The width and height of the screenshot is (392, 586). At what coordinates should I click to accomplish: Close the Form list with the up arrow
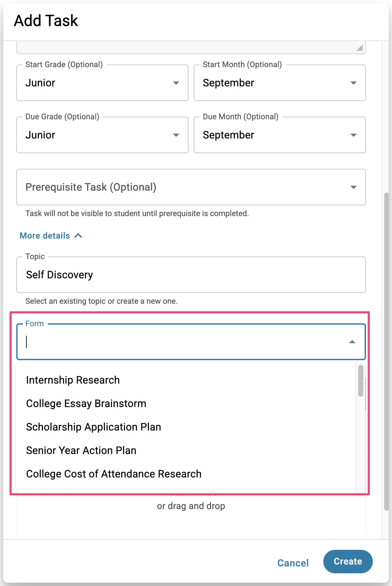(x=352, y=342)
